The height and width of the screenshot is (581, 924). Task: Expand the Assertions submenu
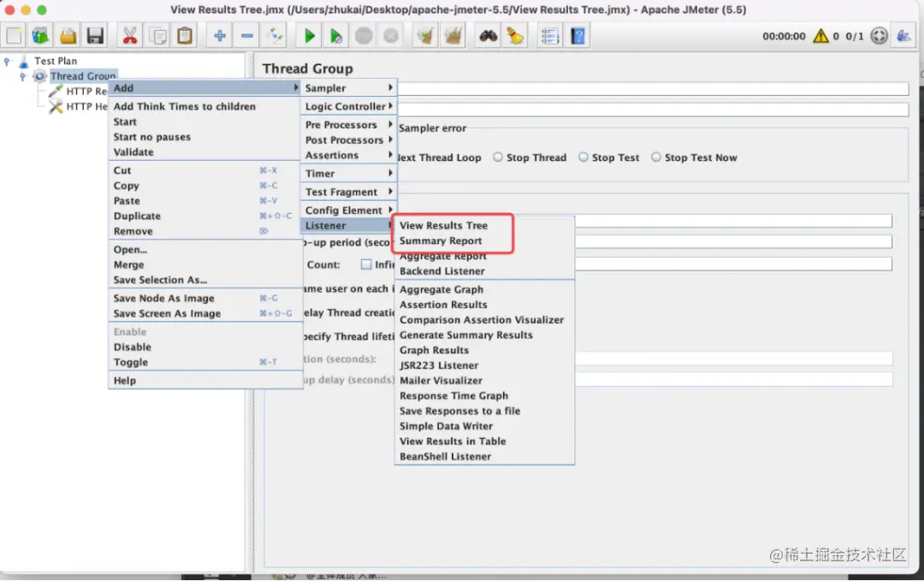click(x=349, y=155)
